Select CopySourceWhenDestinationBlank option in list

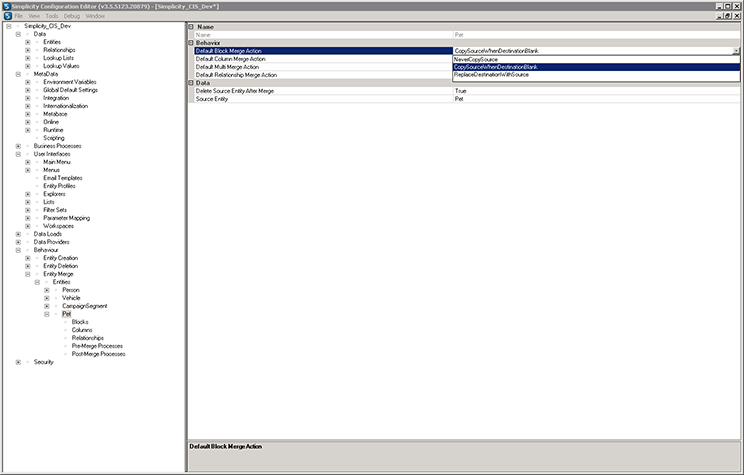596,67
